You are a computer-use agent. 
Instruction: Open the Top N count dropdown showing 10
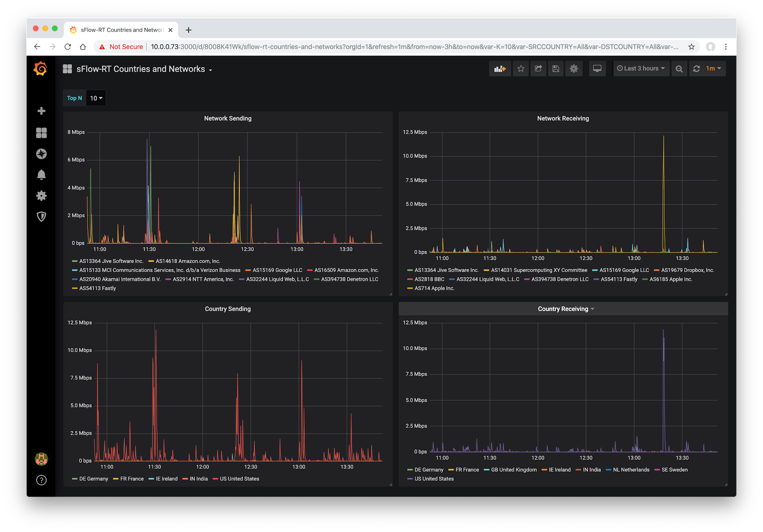pyautogui.click(x=95, y=98)
